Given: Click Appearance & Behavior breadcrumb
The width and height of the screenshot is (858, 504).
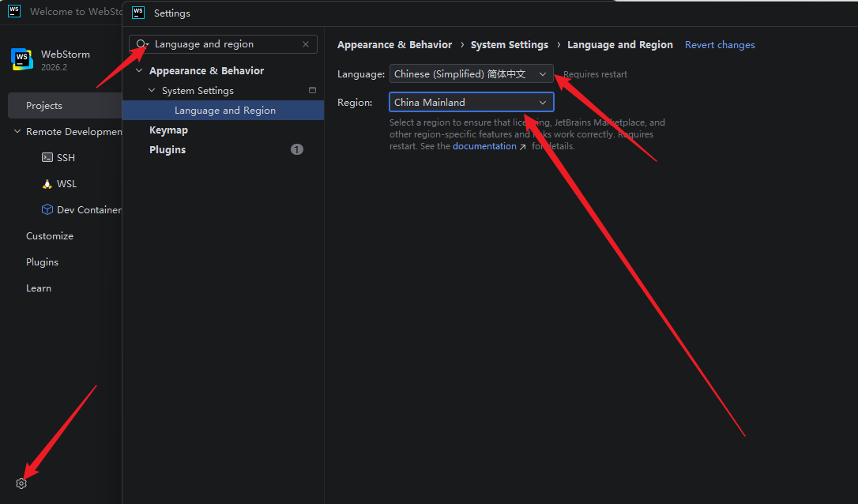Looking at the screenshot, I should 394,45.
